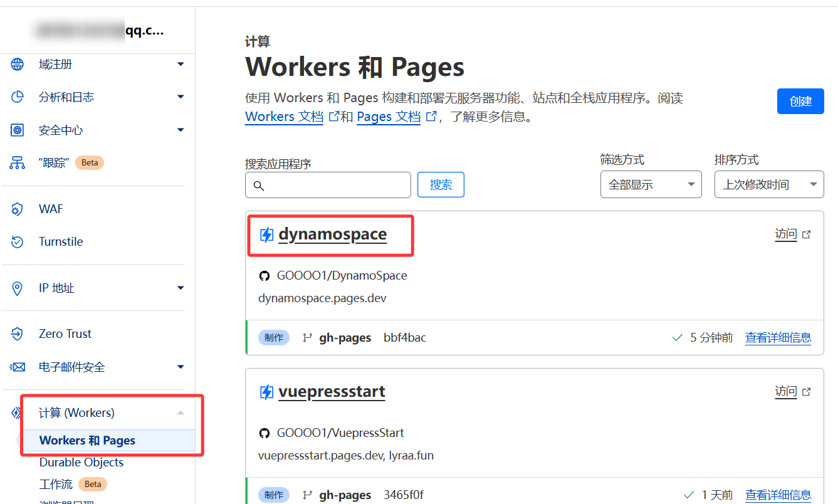Image resolution: width=838 pixels, height=504 pixels.
Task: Click commit hash bbf4bac
Action: pyautogui.click(x=405, y=338)
